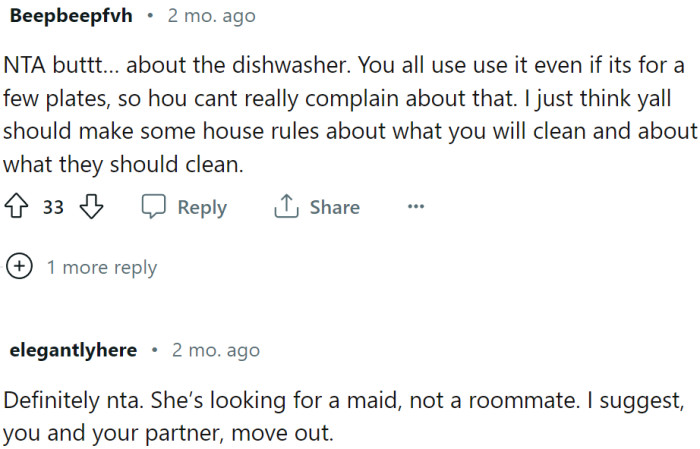Click the speech bubble reply icon
700x449 pixels.
click(x=153, y=207)
